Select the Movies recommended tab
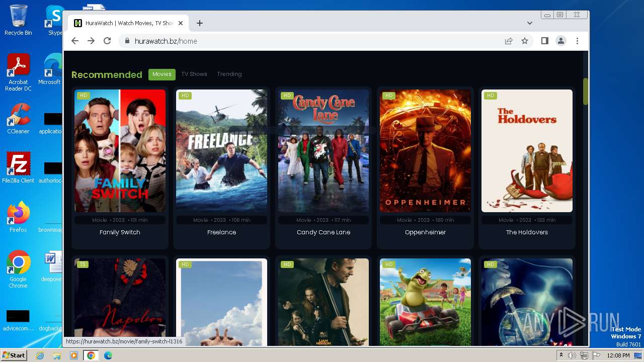 (x=162, y=74)
